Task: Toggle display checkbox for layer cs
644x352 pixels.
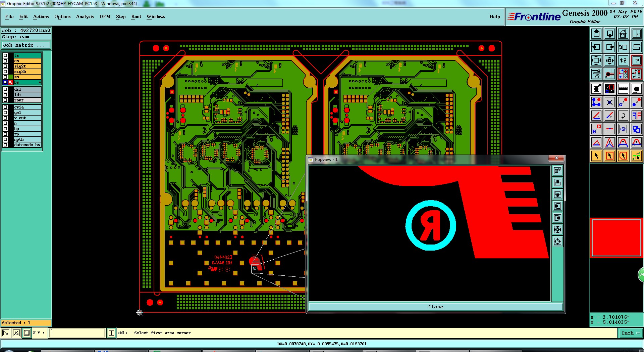Action: pyautogui.click(x=5, y=61)
